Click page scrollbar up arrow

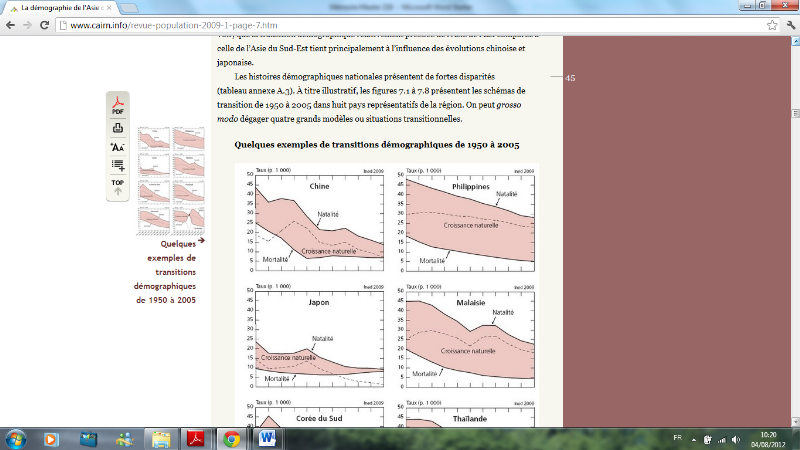[x=795, y=41]
